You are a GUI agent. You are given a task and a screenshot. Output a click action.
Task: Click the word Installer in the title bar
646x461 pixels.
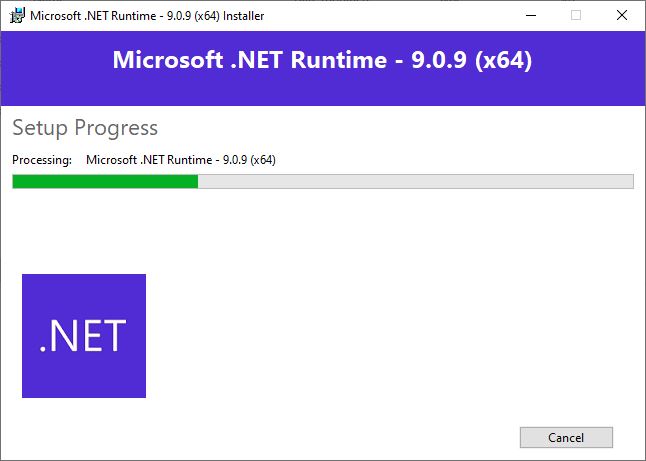[242, 15]
